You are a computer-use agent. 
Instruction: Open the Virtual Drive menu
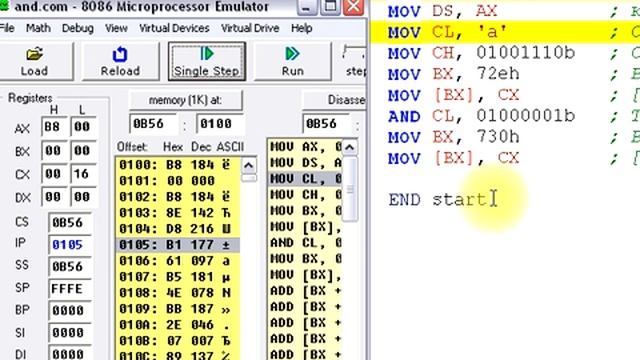coord(250,28)
